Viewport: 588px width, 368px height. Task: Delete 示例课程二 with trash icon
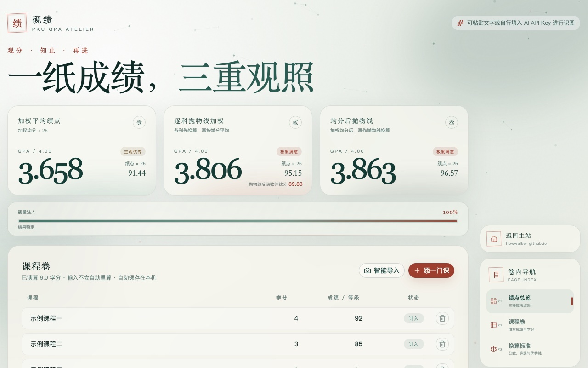coord(442,344)
